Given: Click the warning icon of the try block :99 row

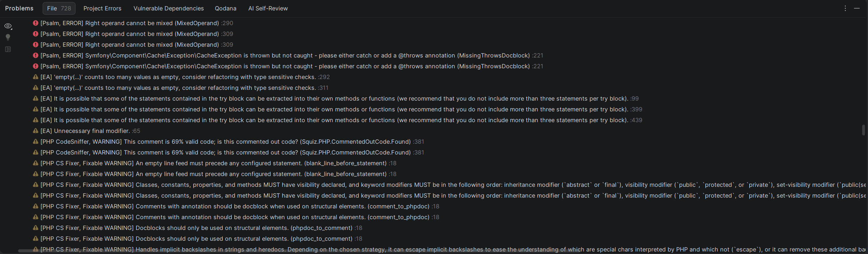Looking at the screenshot, I should click(36, 98).
